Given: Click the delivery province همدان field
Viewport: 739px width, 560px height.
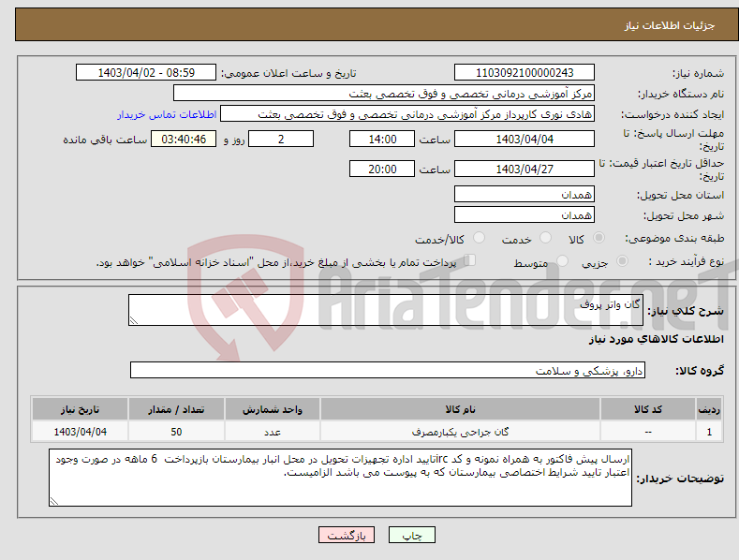Looking at the screenshot, I should [525, 194].
